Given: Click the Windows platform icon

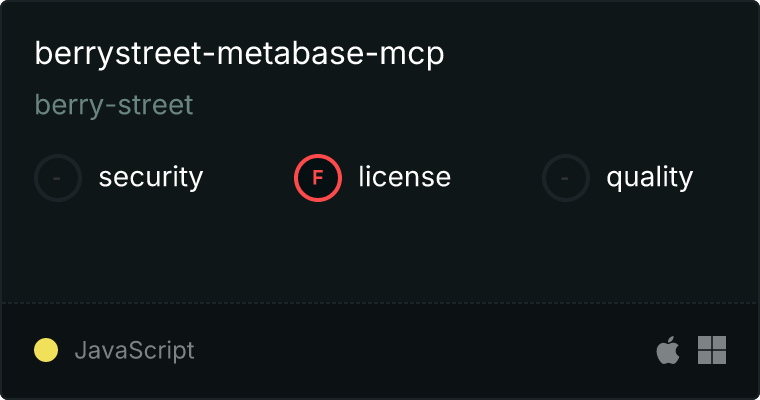Looking at the screenshot, I should tap(712, 350).
